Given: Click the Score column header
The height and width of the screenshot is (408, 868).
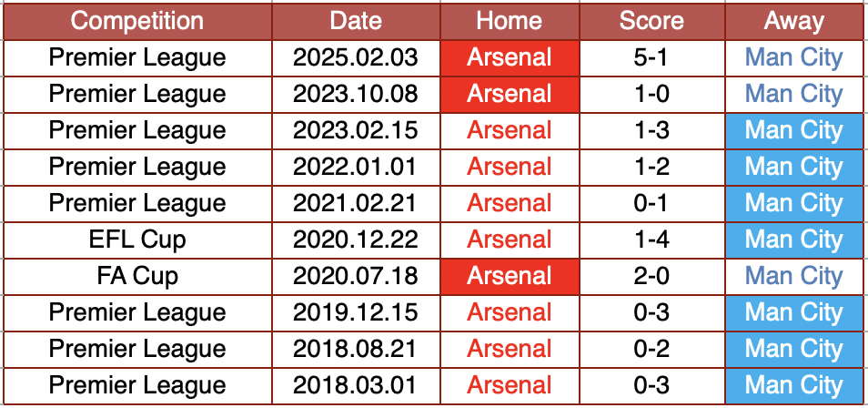Looking at the screenshot, I should [651, 21].
